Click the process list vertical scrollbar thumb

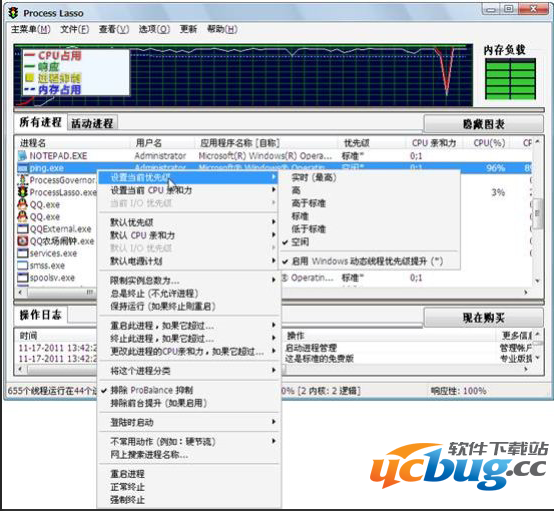point(537,213)
